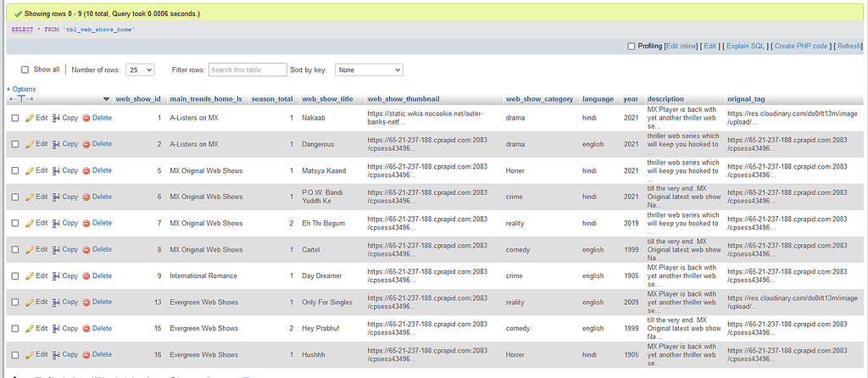The width and height of the screenshot is (868, 378).
Task: Sort by web_show_category column header
Action: (539, 99)
